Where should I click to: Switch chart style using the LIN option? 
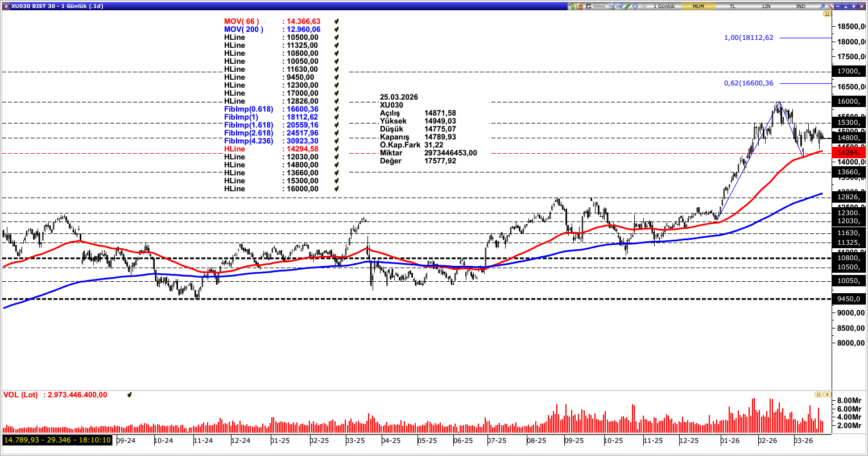pyautogui.click(x=766, y=5)
